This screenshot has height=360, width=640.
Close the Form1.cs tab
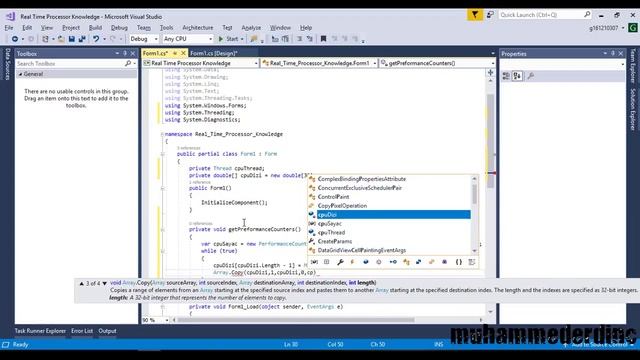pos(184,53)
